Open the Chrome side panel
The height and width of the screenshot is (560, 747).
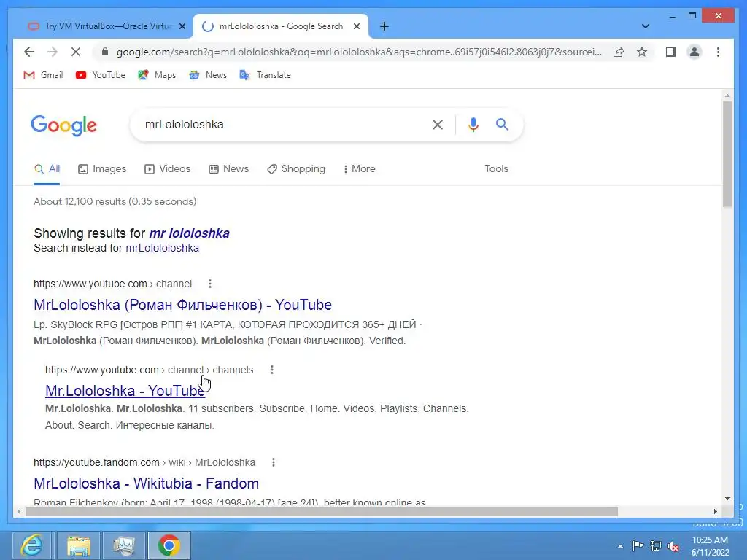[671, 52]
